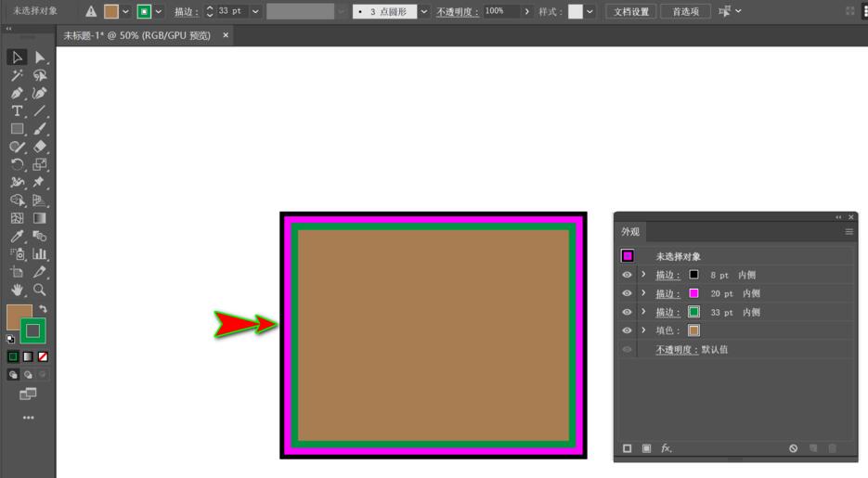Click the 首选项 button
Screen dimensions: 868x478
click(685, 11)
